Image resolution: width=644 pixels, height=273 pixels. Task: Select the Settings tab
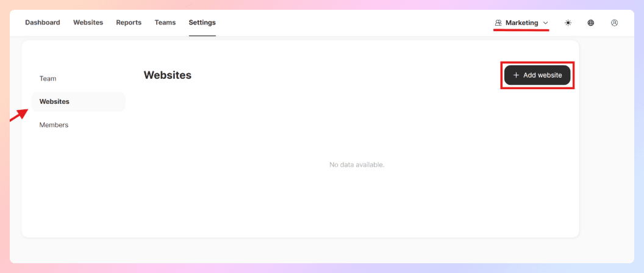tap(202, 23)
